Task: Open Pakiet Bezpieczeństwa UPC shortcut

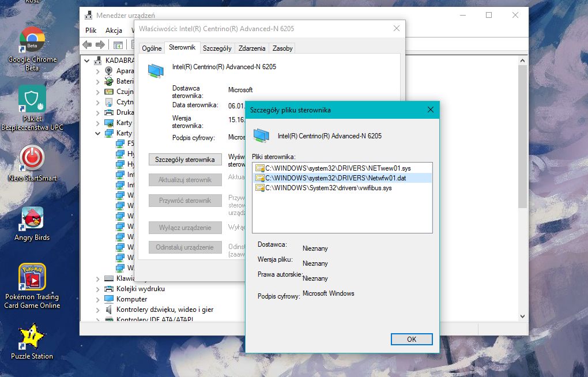Action: [x=32, y=108]
